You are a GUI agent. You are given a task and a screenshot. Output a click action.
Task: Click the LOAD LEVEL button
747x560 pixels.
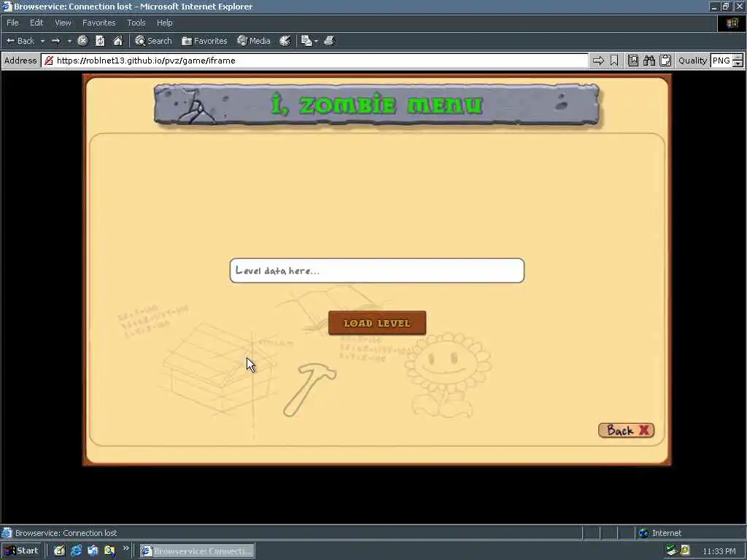click(x=377, y=323)
